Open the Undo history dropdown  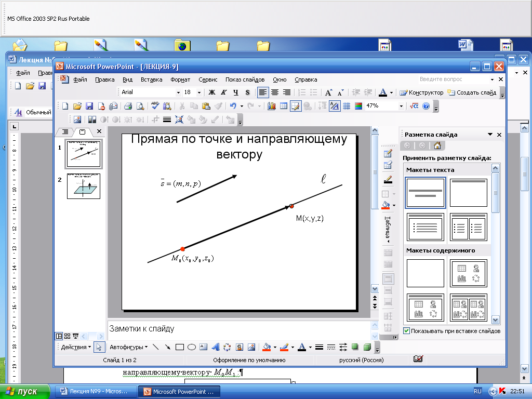click(x=242, y=106)
